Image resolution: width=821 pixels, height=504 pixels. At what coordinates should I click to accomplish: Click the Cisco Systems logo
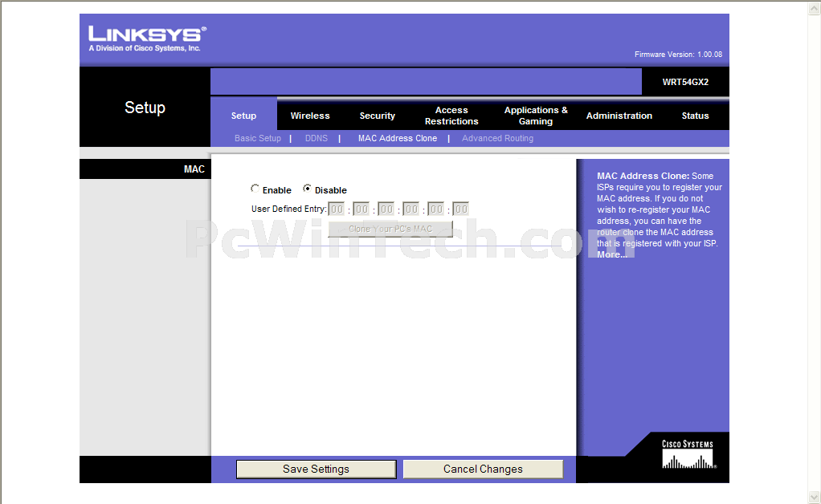tap(688, 453)
